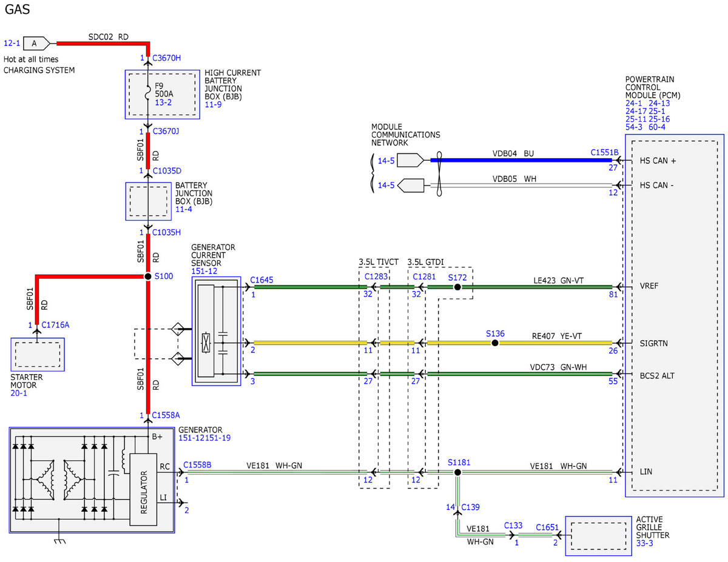Click connector label C1645
The width and height of the screenshot is (728, 562).
262,281
